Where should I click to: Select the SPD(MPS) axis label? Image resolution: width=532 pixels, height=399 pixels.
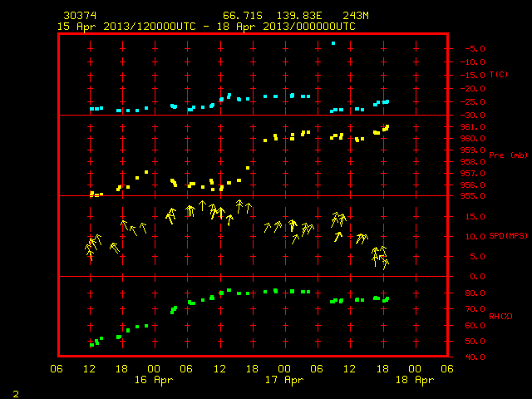coord(508,235)
